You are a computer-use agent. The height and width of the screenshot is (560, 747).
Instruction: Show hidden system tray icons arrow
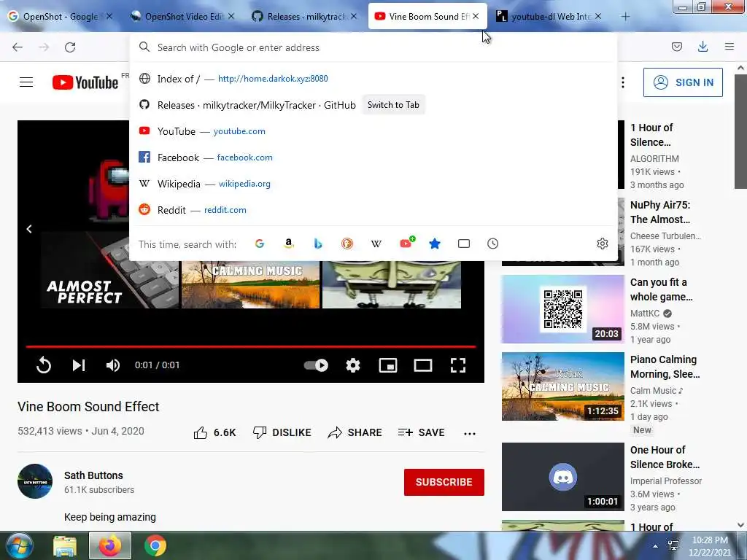656,546
